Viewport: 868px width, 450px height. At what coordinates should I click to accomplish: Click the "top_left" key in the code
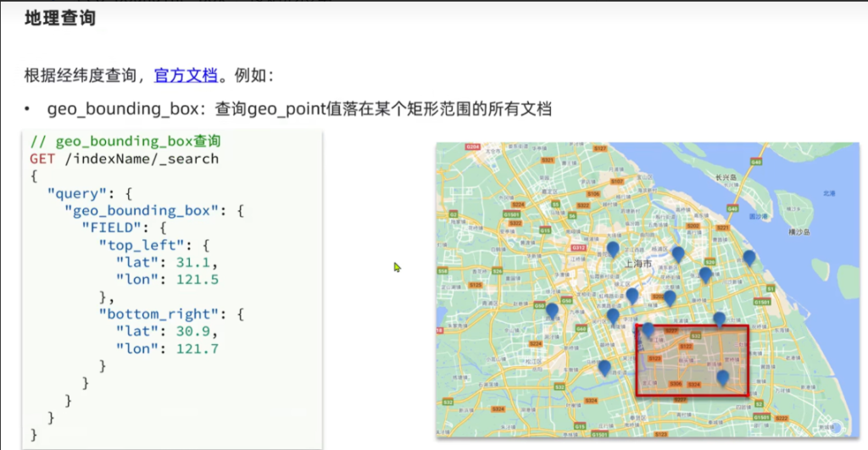(x=131, y=244)
